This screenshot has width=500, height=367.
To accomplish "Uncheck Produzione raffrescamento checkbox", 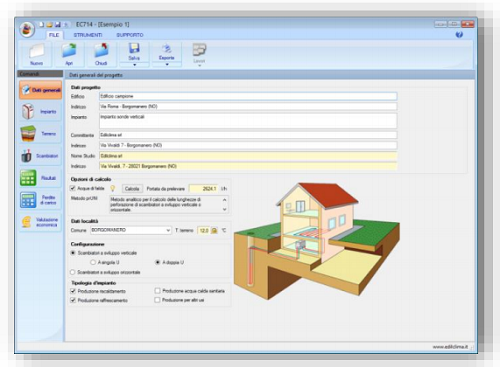I will click(73, 300).
